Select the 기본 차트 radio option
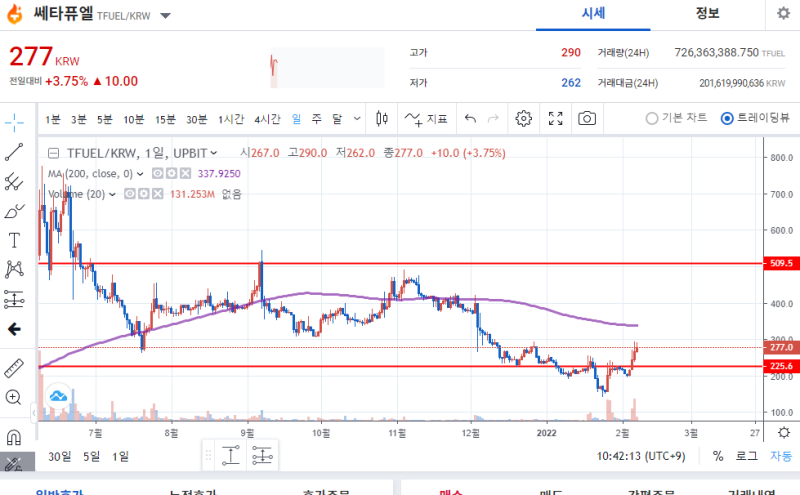This screenshot has width=800, height=495. [677, 118]
